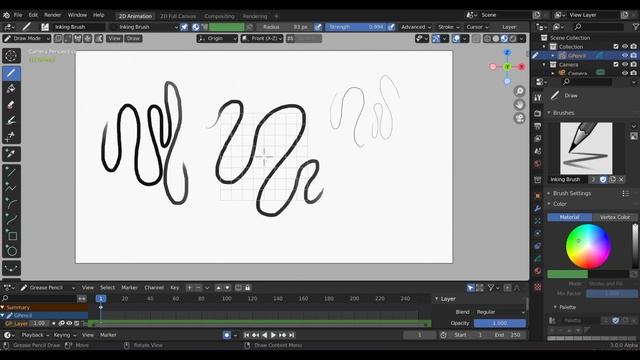Switch to the Compositing workspace tab
Screen dimensions: 640x360
220,16
